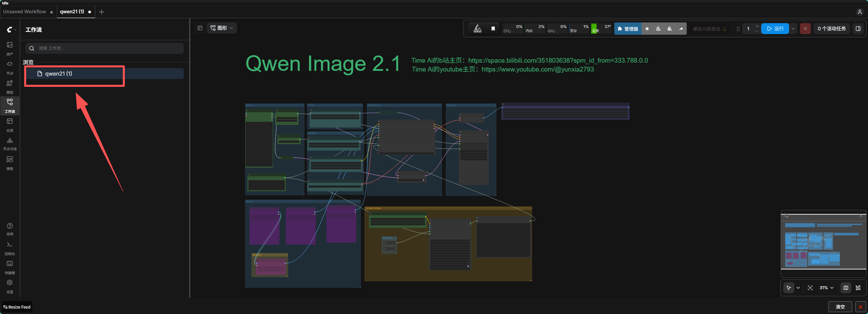
Task: Toggle the 显示图像流 option
Action: point(710,29)
